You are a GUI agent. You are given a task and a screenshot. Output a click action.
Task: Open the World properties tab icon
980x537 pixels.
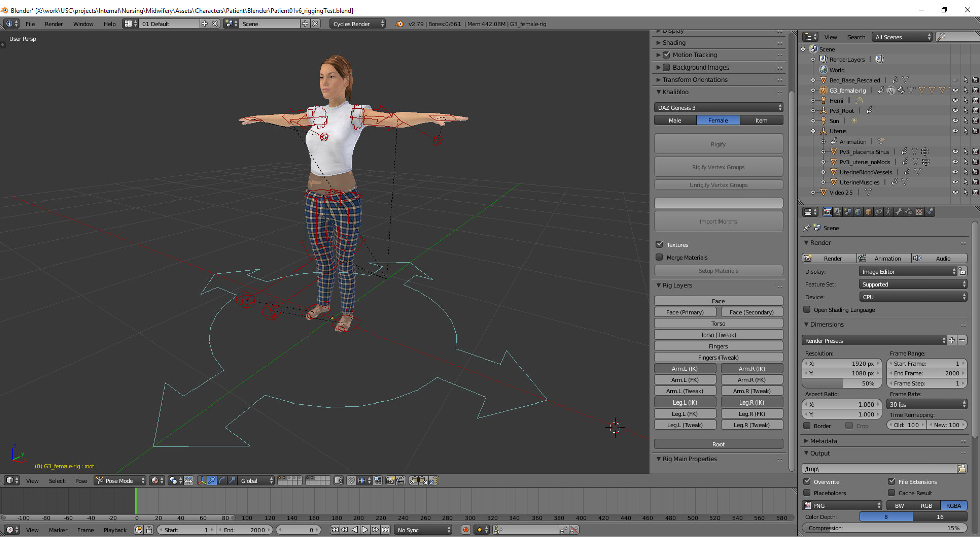click(x=858, y=212)
